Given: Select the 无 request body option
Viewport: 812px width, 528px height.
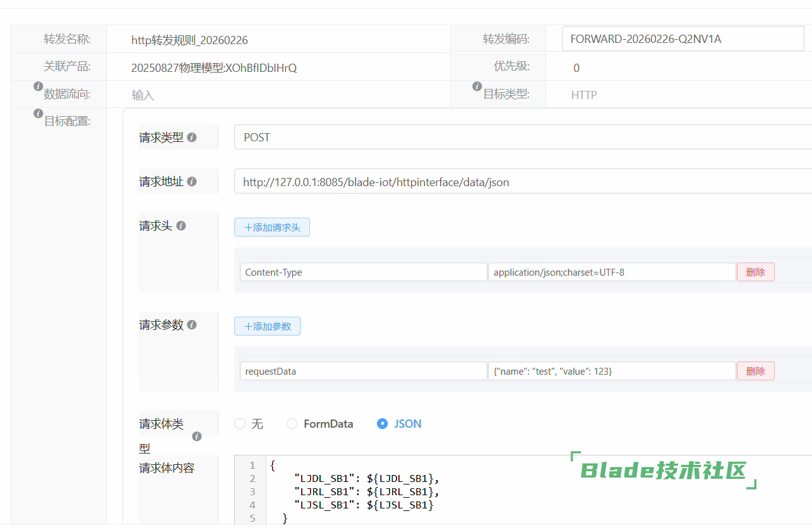Looking at the screenshot, I should [x=240, y=424].
